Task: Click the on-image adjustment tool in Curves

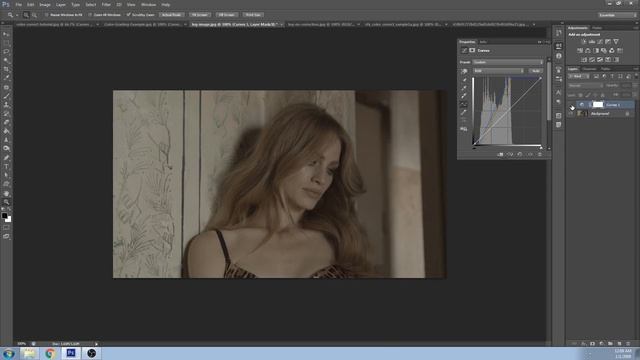Action: click(x=464, y=71)
